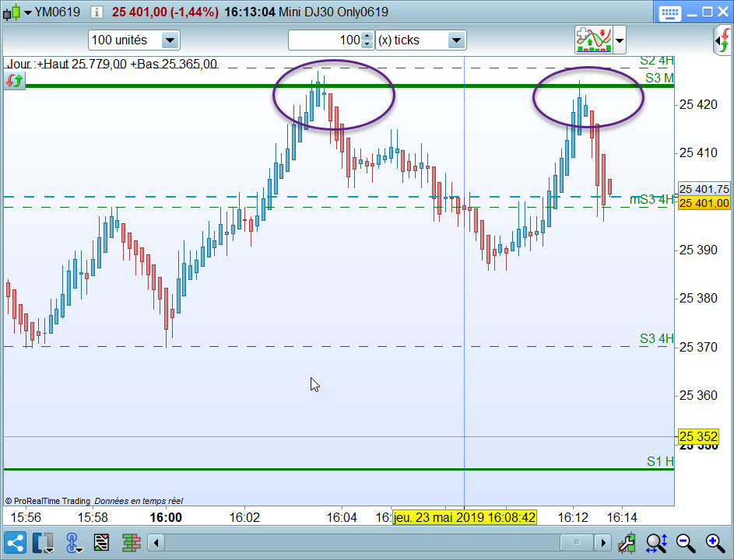Open the panel layout bracket icon menu
Image resolution: width=734 pixels, height=560 pixels.
[43, 543]
